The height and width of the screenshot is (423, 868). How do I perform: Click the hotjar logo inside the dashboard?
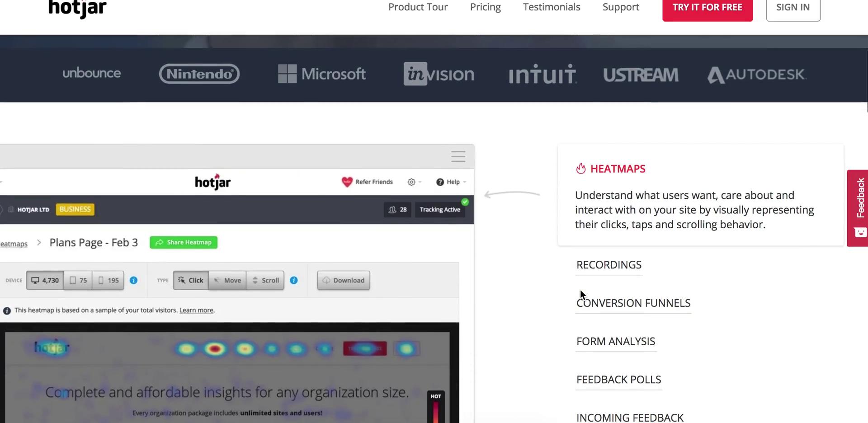click(x=213, y=182)
